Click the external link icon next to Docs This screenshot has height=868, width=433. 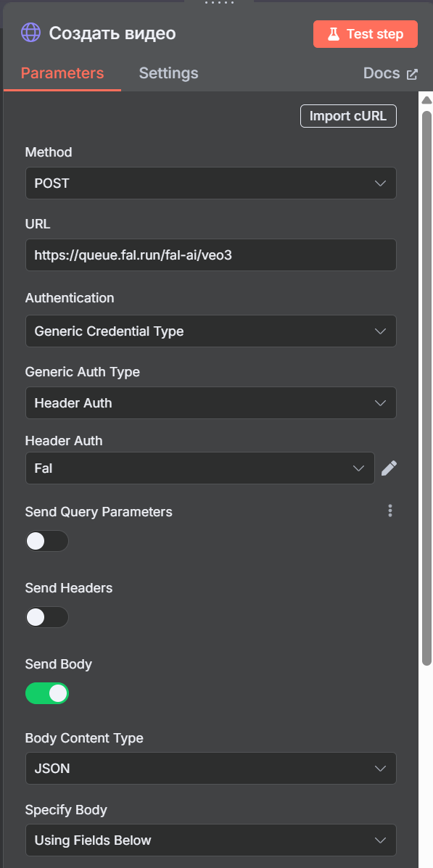pos(412,74)
